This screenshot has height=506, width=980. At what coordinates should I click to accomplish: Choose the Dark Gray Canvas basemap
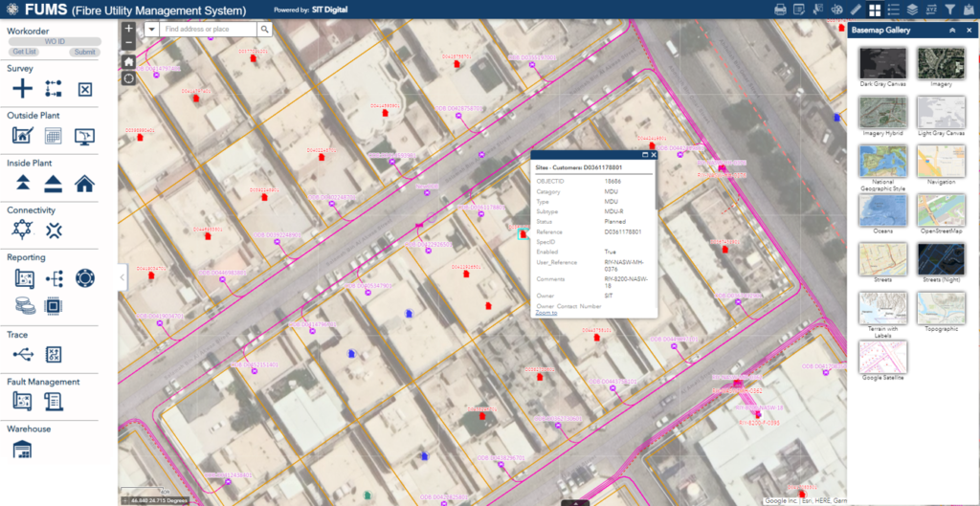(880, 65)
